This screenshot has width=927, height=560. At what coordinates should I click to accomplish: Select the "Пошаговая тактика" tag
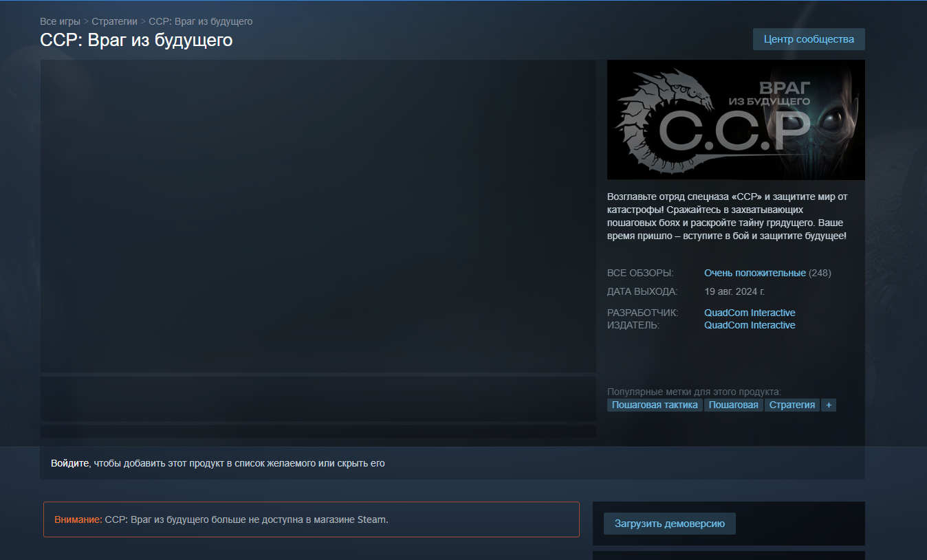(x=655, y=405)
